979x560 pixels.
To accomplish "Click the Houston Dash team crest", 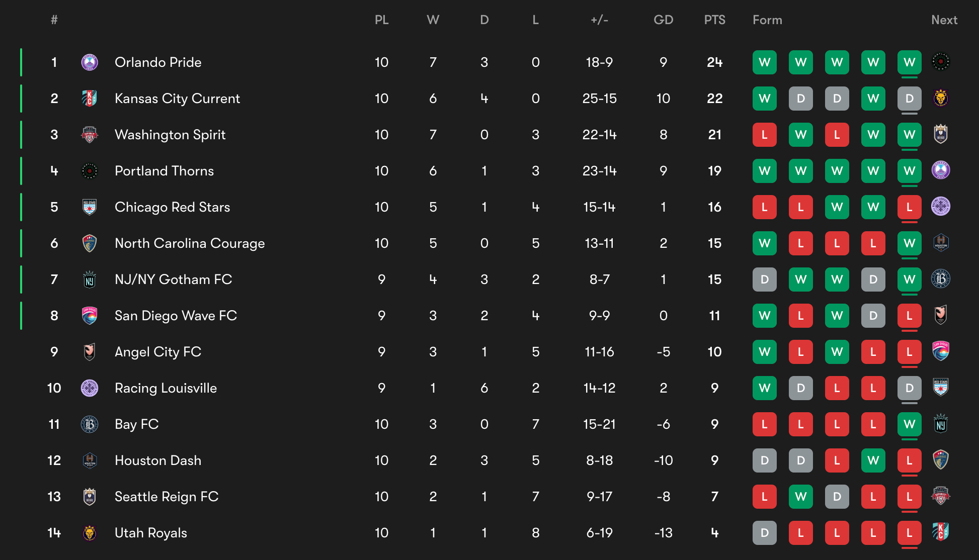I will (x=90, y=460).
